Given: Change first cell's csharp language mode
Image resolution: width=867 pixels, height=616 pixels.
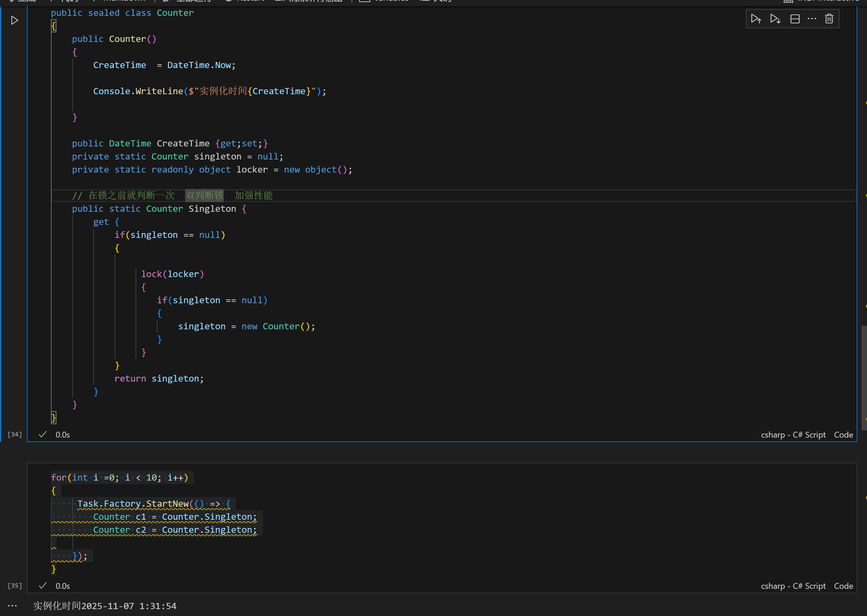Looking at the screenshot, I should (793, 435).
